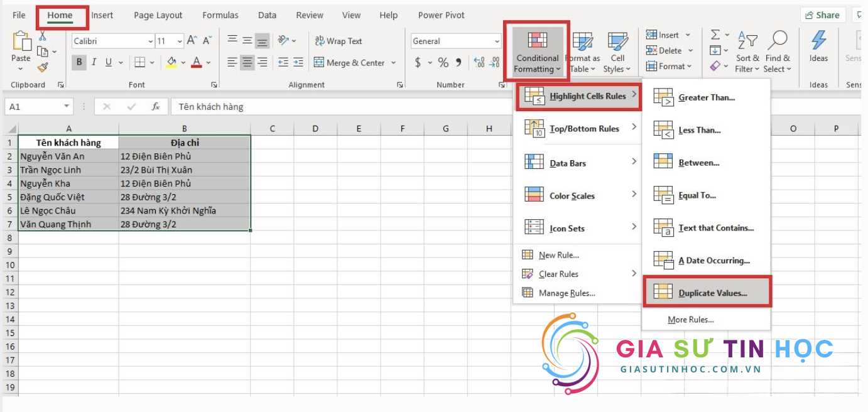Open the font size 11 dropdown
This screenshot has width=868, height=412.
click(x=180, y=41)
